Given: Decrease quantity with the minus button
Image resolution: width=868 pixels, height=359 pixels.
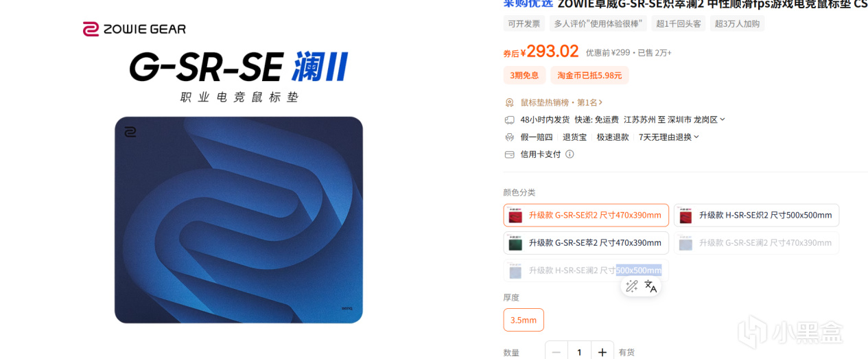Looking at the screenshot, I should [556, 351].
